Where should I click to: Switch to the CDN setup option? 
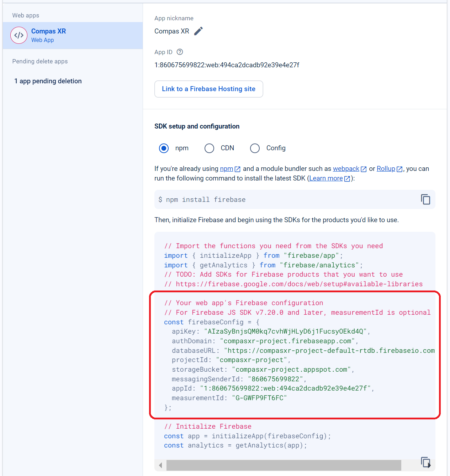pos(209,148)
